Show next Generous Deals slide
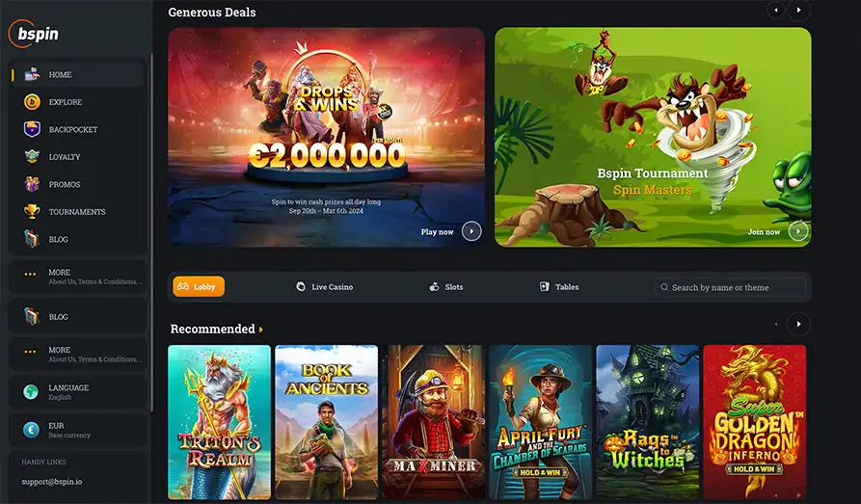 coord(798,10)
